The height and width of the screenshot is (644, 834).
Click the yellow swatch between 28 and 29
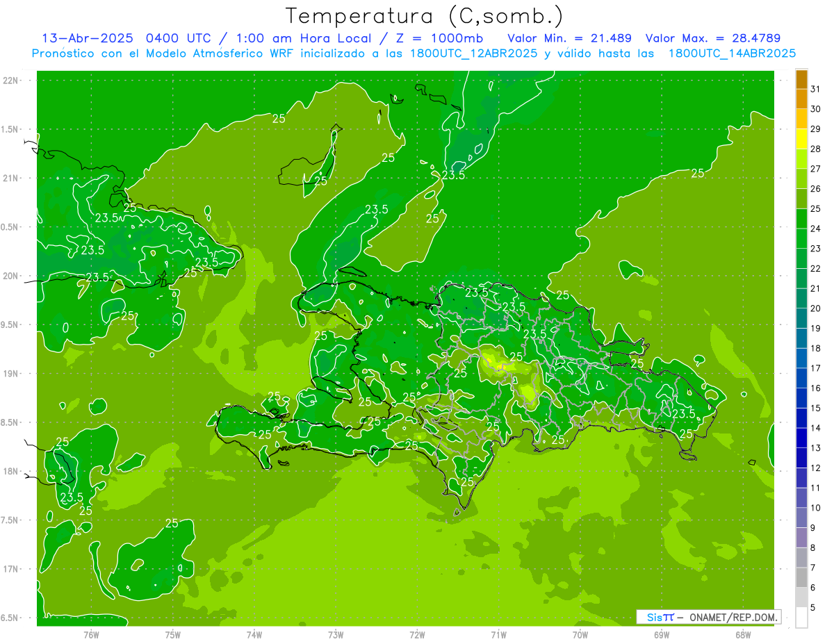801,139
